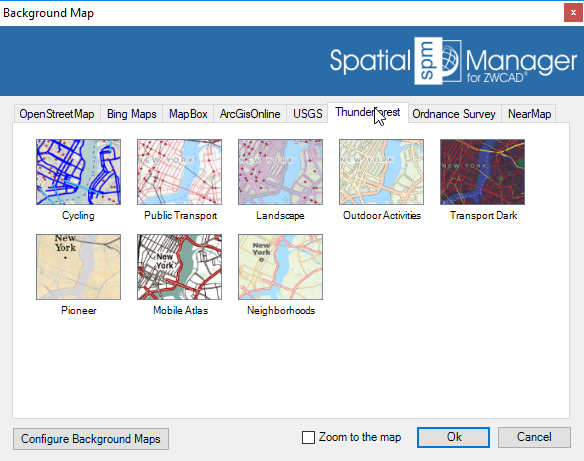Viewport: 584px width, 461px height.
Task: Click the Landscape label text
Action: (280, 216)
